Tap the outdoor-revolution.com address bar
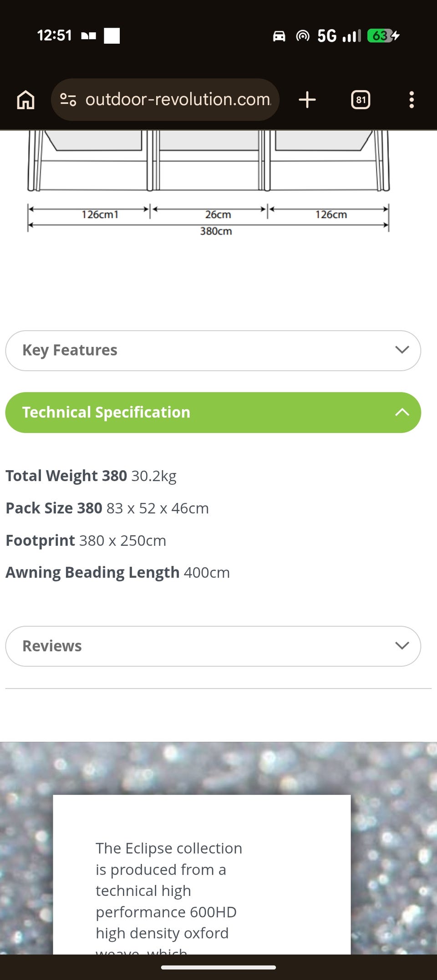This screenshot has height=980, width=437. 165,100
